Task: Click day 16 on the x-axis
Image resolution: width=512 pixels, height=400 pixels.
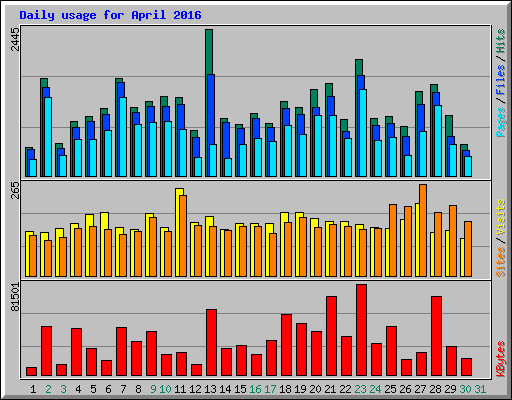Action: (255, 389)
